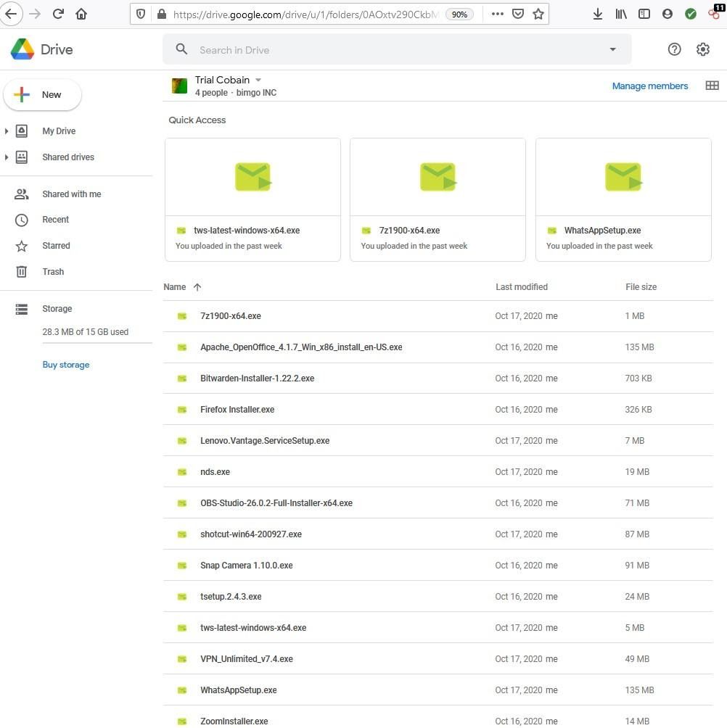727x728 pixels.
Task: Open Shared with me section
Action: (x=72, y=194)
